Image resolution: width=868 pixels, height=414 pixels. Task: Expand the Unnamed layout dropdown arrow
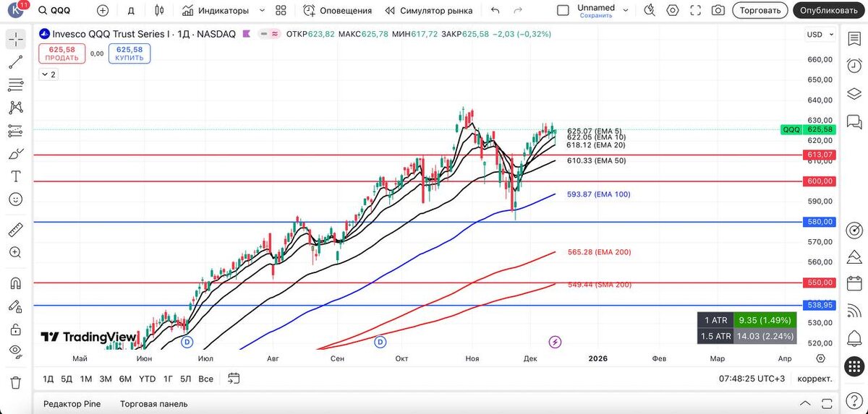(627, 11)
